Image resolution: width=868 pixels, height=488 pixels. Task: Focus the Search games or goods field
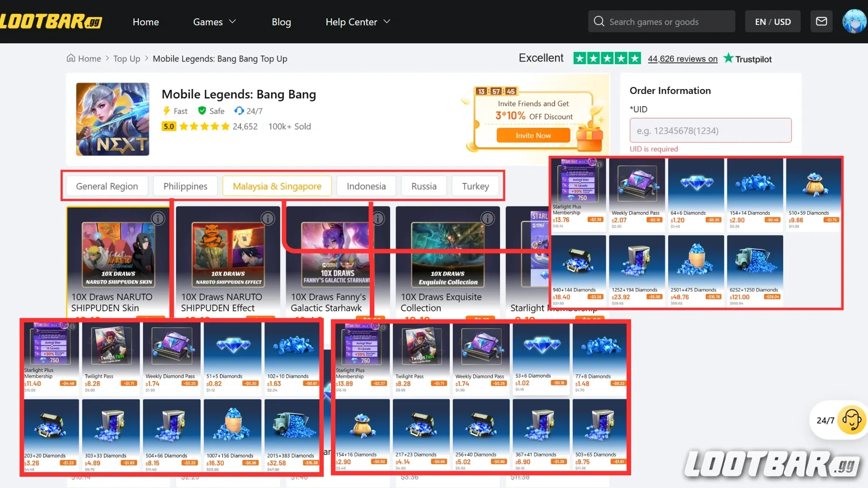pos(661,22)
